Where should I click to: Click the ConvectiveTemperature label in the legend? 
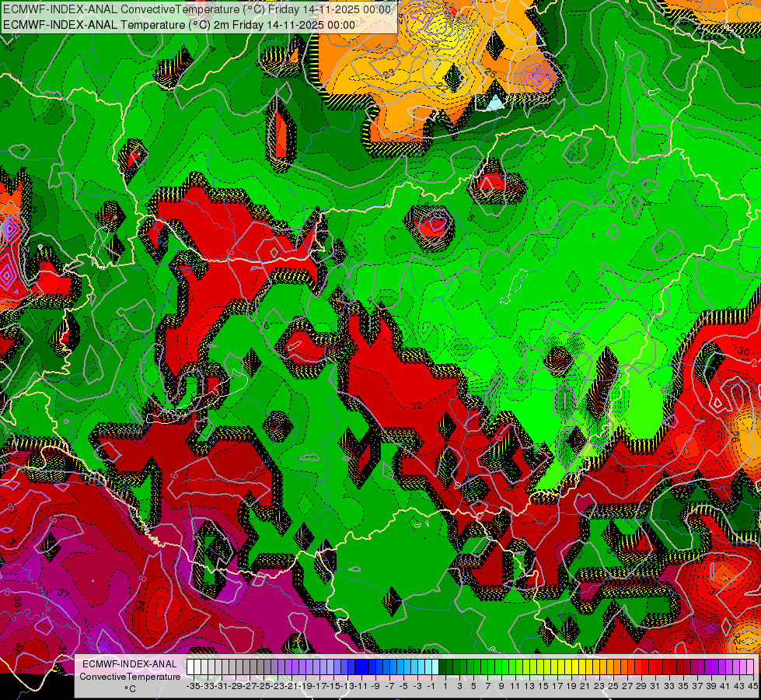click(130, 676)
